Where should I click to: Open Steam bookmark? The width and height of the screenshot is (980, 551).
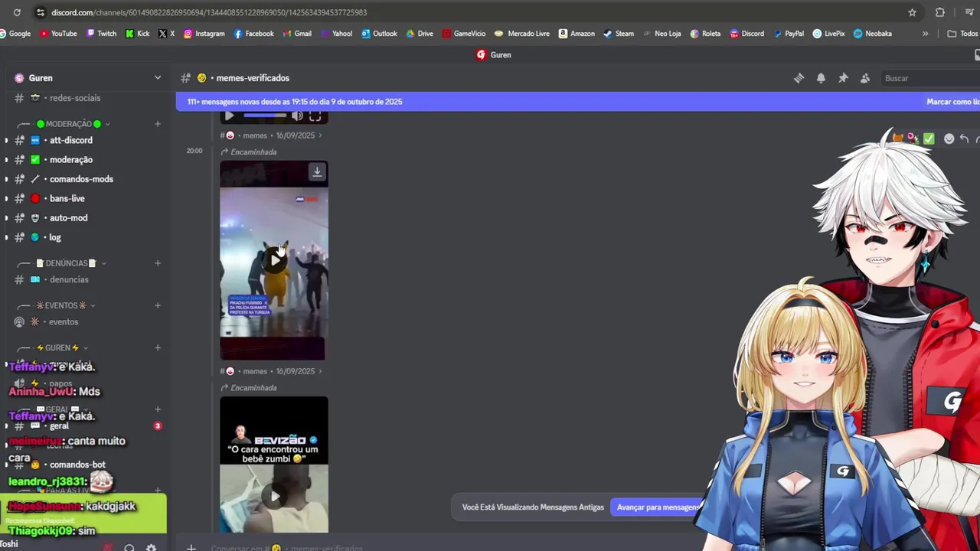click(618, 34)
